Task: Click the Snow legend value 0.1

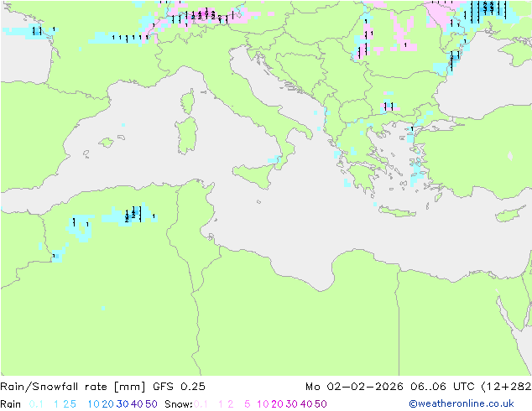Action: 201,404
